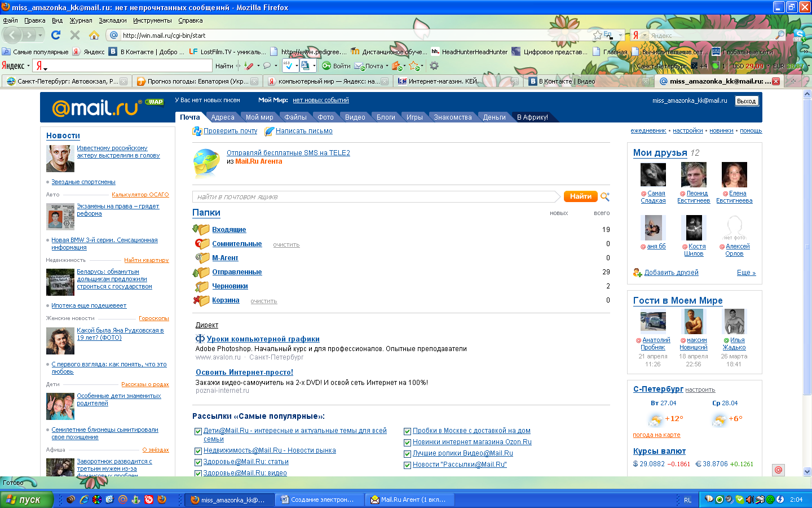This screenshot has height=508, width=812.
Task: Click the Firefox quick launch icon in taskbar
Action: [162, 500]
